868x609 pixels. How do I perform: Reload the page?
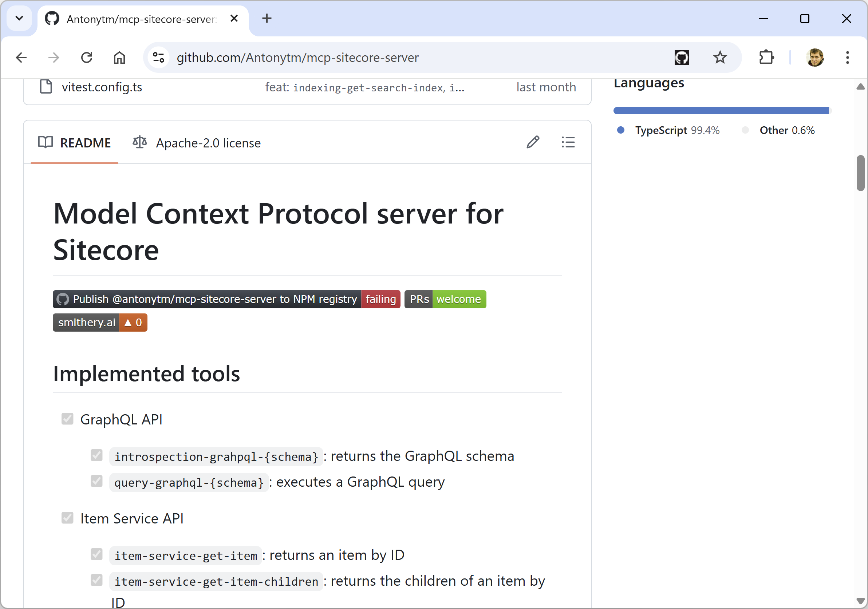pyautogui.click(x=87, y=57)
